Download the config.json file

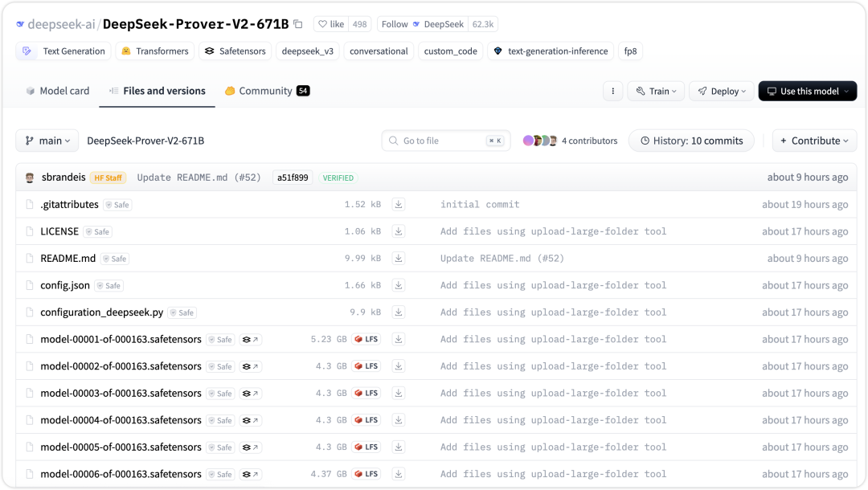(398, 285)
